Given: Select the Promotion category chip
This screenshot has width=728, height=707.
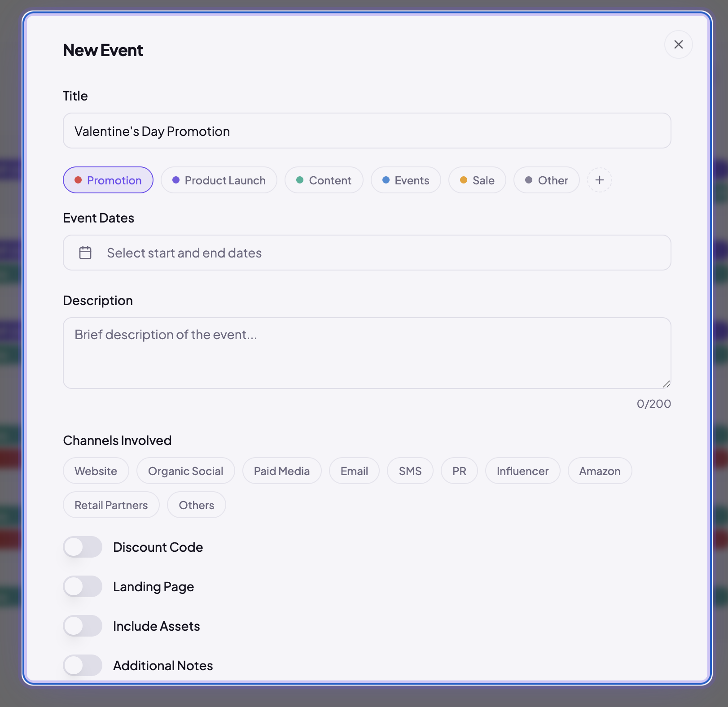Looking at the screenshot, I should pos(108,180).
